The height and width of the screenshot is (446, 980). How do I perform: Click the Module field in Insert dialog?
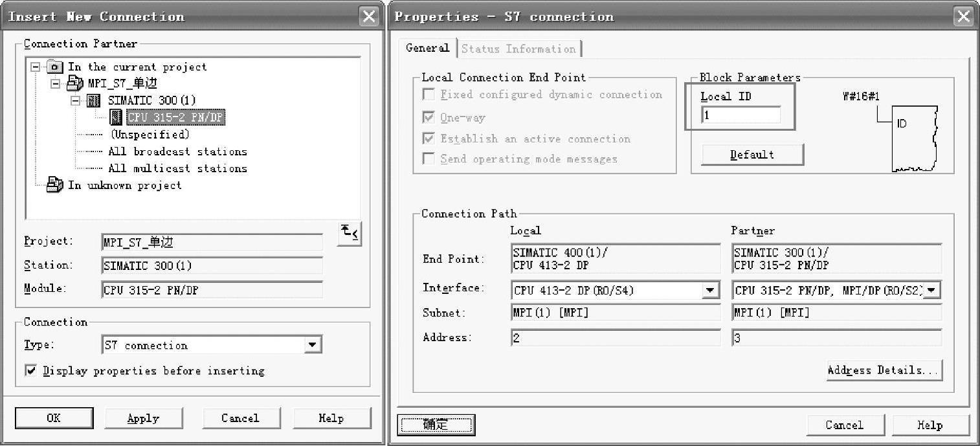click(212, 290)
